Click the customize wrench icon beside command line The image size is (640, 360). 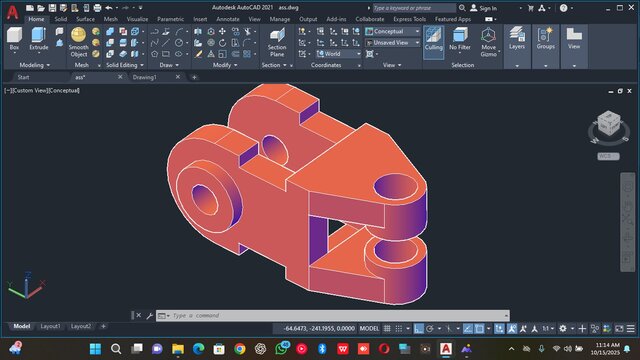149,316
